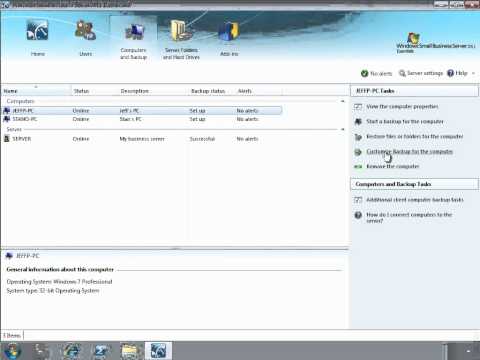
Task: Remove the computer
Action: tap(393, 166)
